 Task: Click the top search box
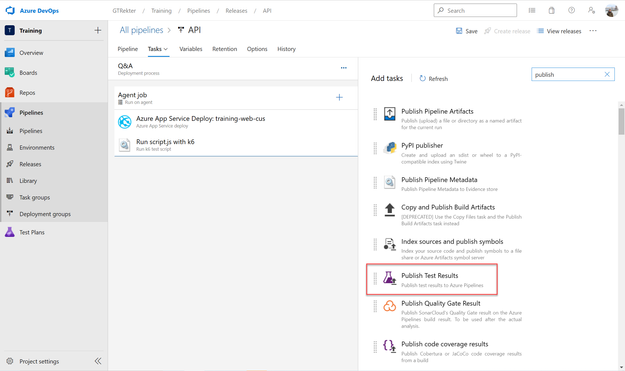pos(475,10)
